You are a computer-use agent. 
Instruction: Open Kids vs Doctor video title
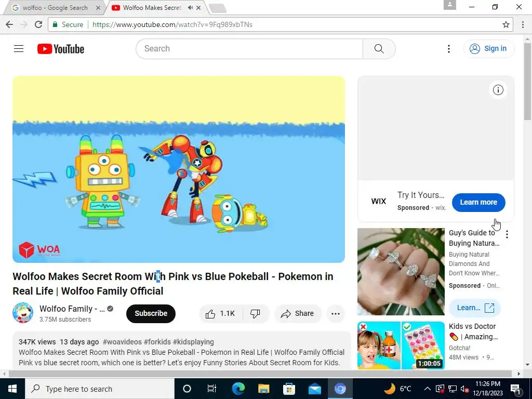click(x=473, y=331)
